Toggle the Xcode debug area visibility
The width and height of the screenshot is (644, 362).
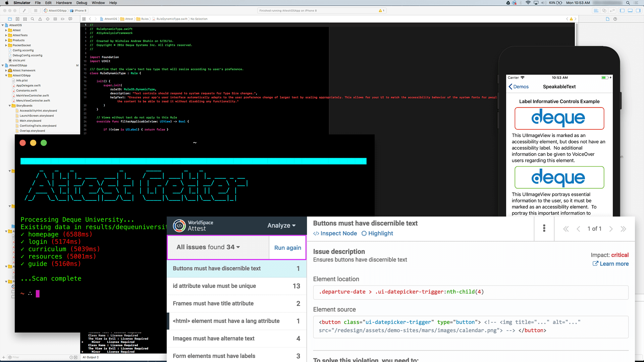[x=630, y=11]
